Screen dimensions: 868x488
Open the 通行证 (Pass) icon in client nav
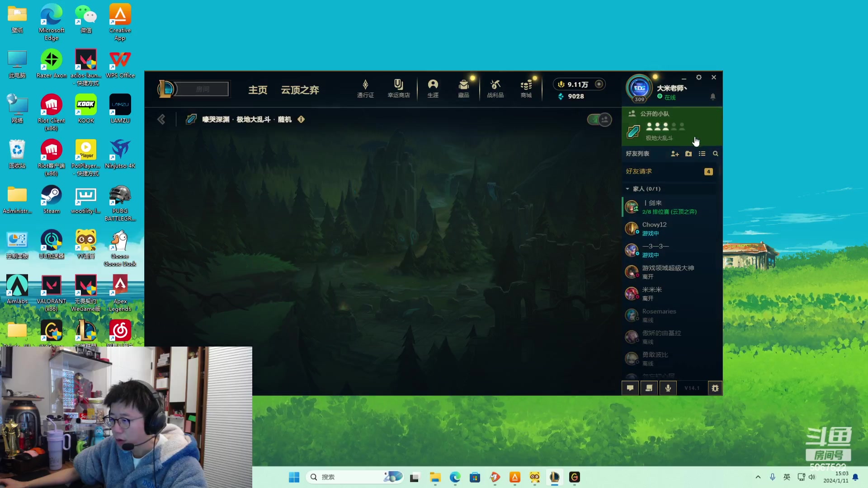point(365,89)
